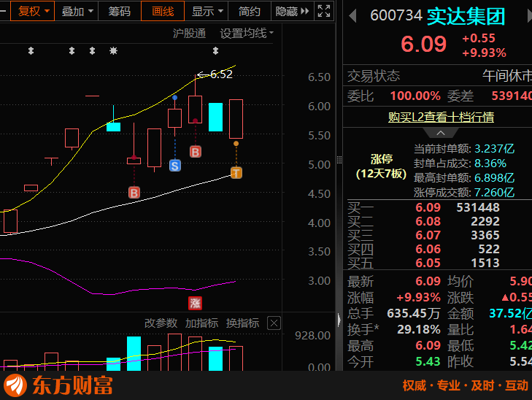Open the 设置均线 dropdown
Image resolution: width=532 pixels, height=400 pixels.
pos(247,34)
